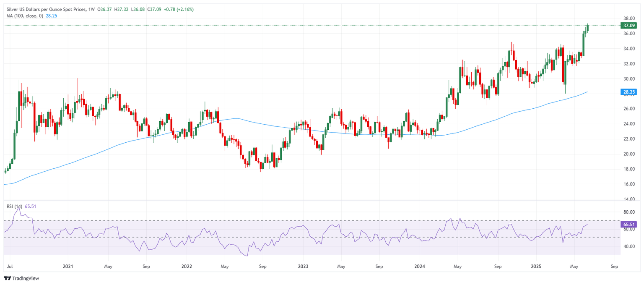Click the green 37.09 current price label
The image size is (644, 285).
tap(628, 25)
